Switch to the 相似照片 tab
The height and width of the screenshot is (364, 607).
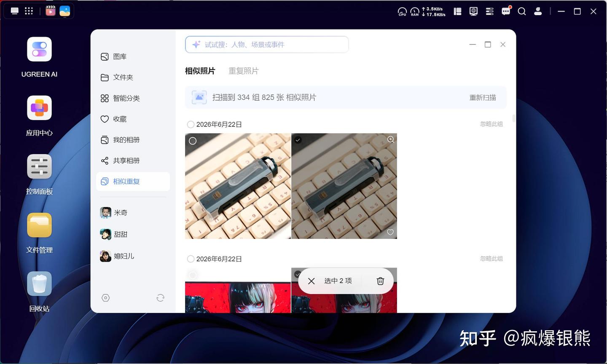[x=200, y=71]
